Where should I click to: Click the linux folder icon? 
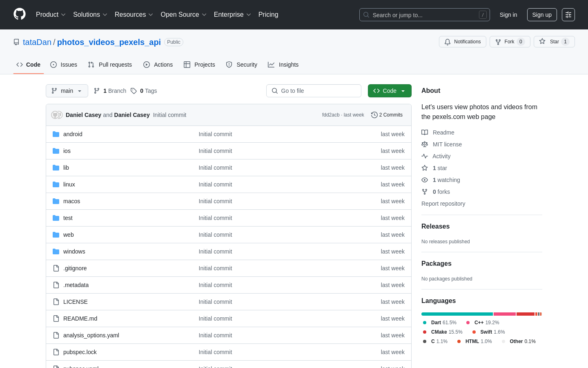click(x=56, y=184)
